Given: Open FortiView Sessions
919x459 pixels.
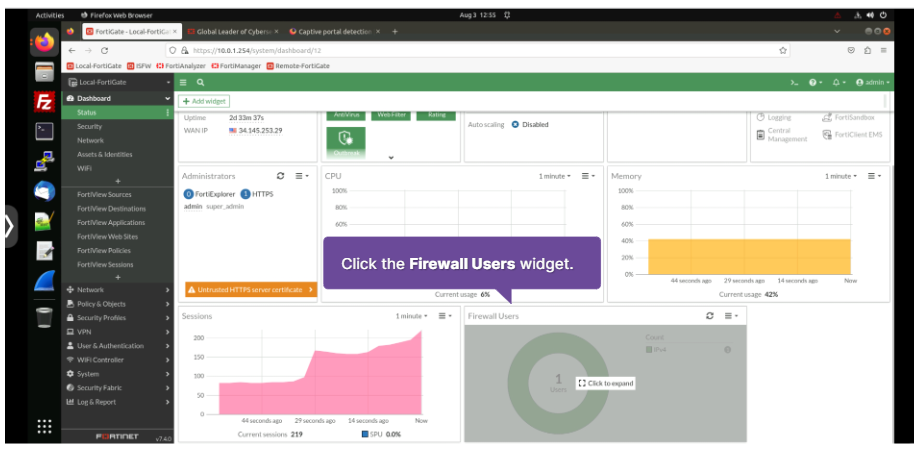Looking at the screenshot, I should pyautogui.click(x=105, y=265).
